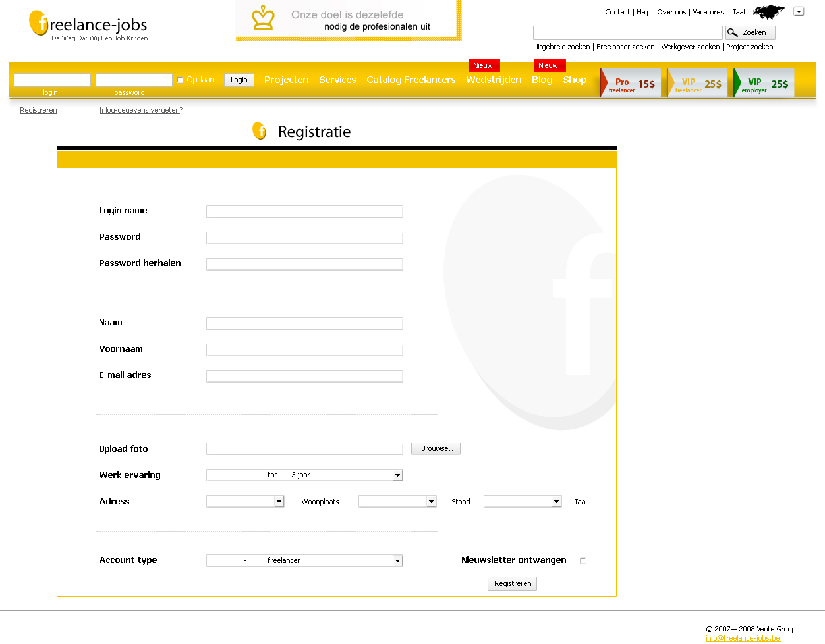
Task: Click the map language icon
Action: (768, 12)
